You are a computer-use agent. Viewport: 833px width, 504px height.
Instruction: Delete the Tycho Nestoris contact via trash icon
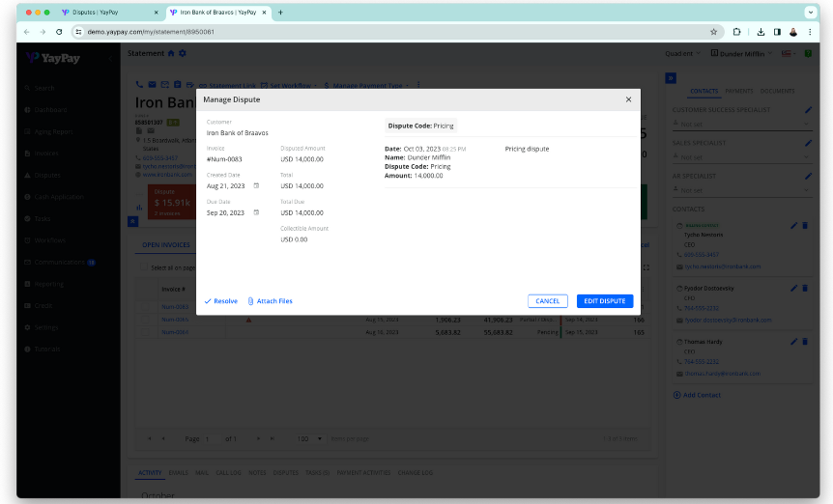click(x=805, y=225)
